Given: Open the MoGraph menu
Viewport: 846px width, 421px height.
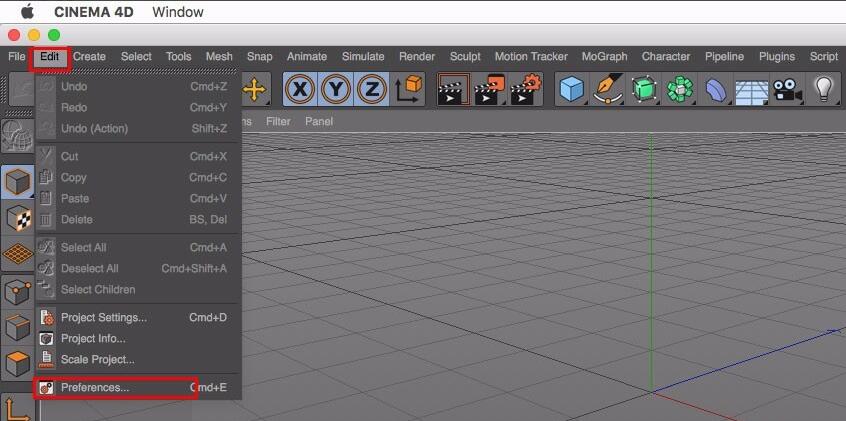Looking at the screenshot, I should pyautogui.click(x=604, y=57).
